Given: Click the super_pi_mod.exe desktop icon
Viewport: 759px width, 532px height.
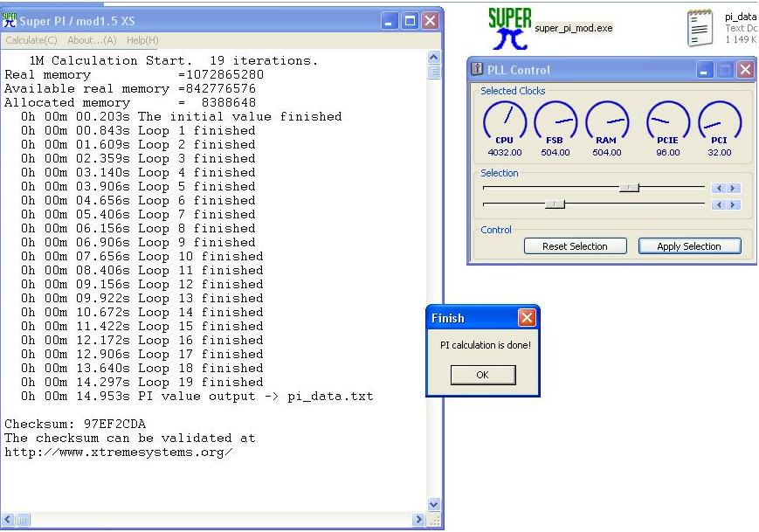Looking at the screenshot, I should [x=509, y=29].
